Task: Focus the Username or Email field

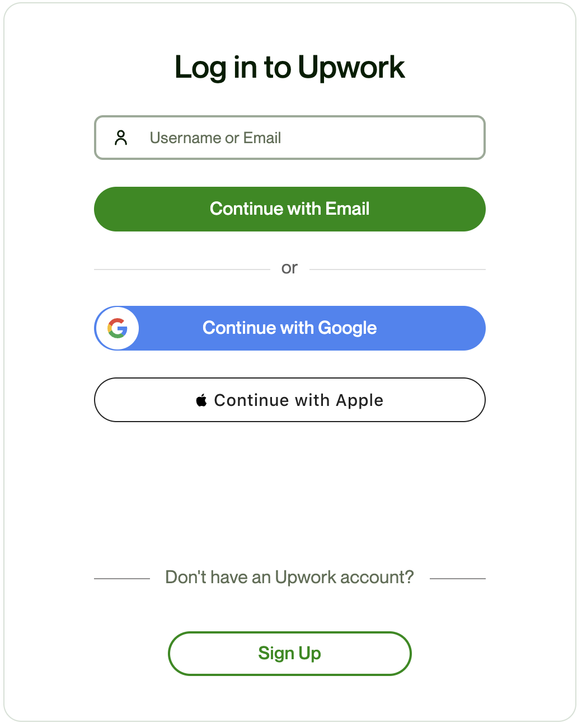Action: click(313, 138)
